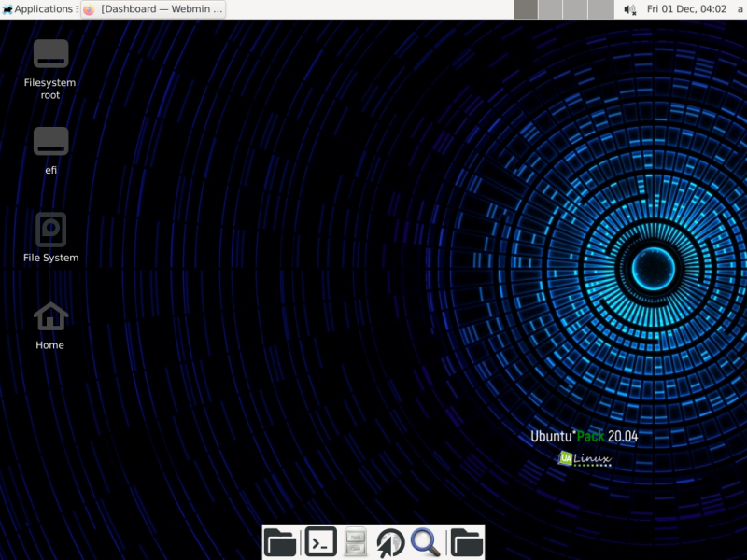Switch to the fourth workspace
Viewport: 747px width, 560px height.
[600, 9]
